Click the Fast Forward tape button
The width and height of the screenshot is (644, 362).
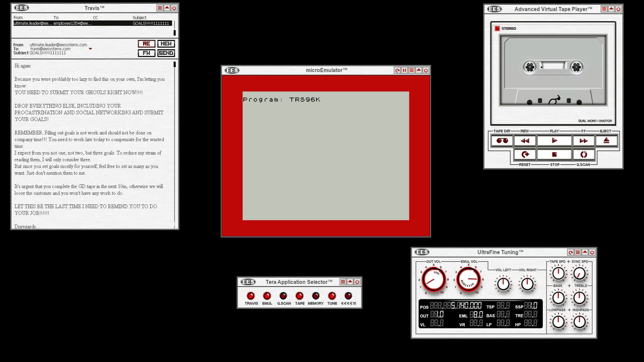pyautogui.click(x=583, y=141)
